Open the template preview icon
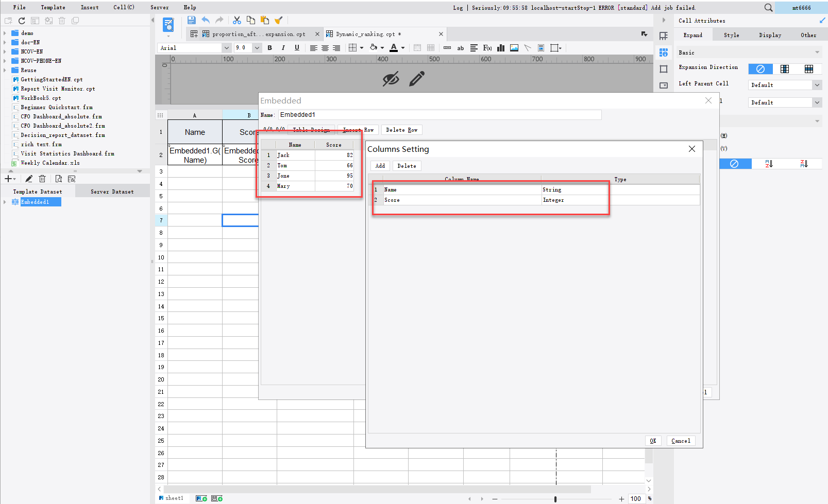 pos(168,24)
